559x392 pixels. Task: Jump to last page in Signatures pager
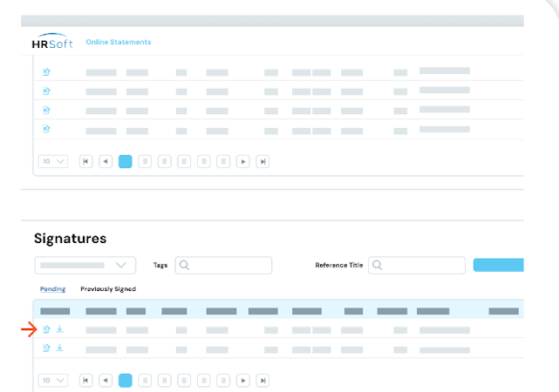pyautogui.click(x=262, y=381)
